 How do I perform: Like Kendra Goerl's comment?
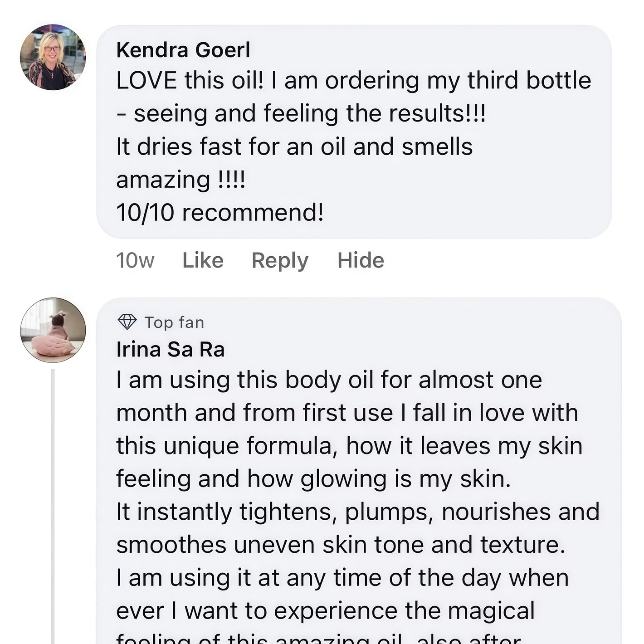tap(203, 260)
